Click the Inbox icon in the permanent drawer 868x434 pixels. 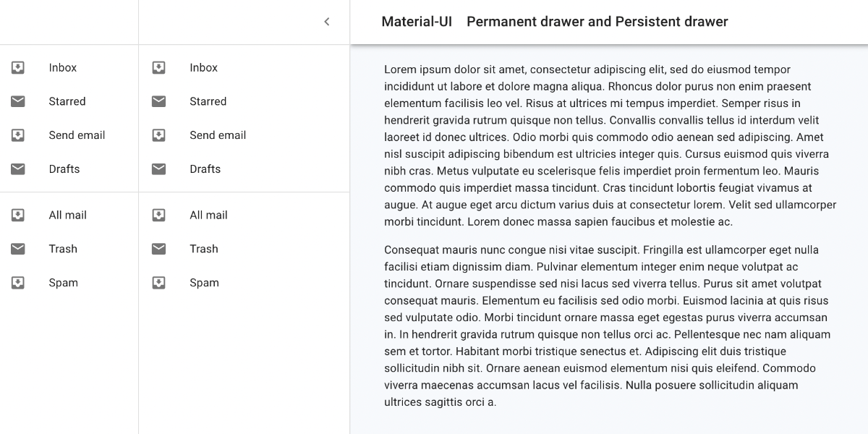point(18,67)
